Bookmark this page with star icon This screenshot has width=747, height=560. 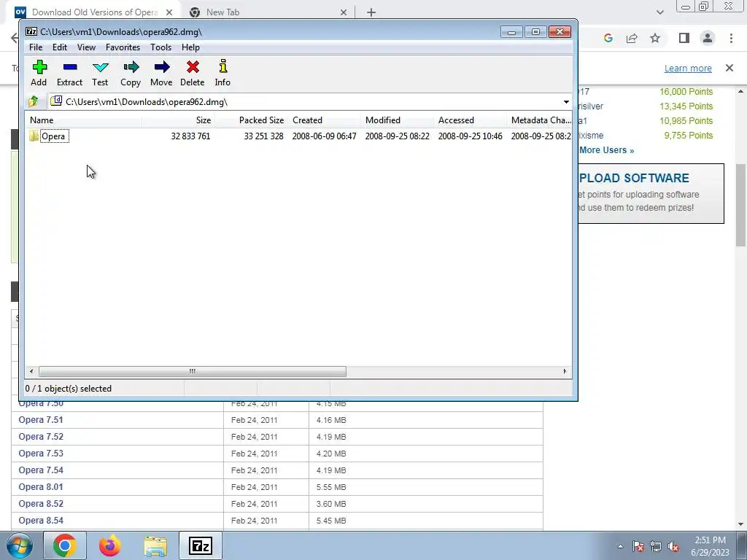click(655, 38)
